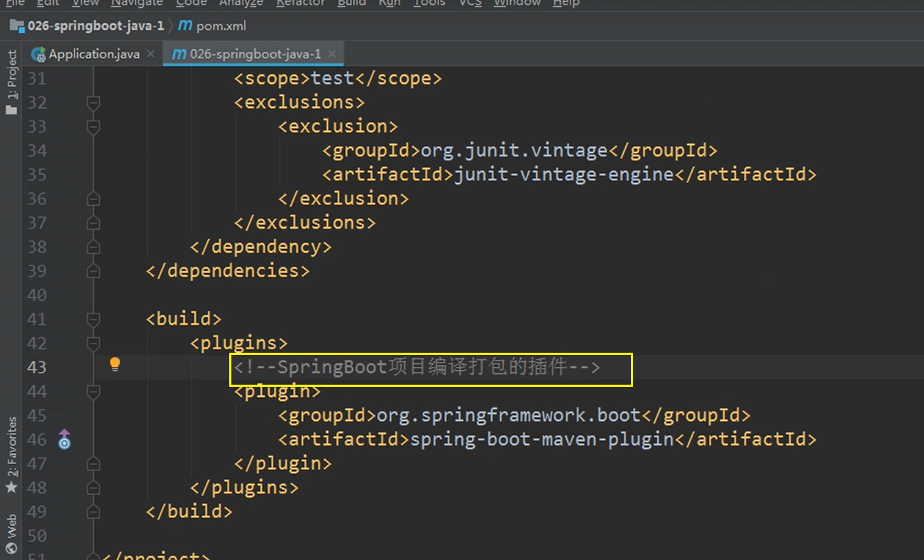The image size is (924, 560).
Task: Click fold marker at closing dependency line 38
Action: coord(93,248)
